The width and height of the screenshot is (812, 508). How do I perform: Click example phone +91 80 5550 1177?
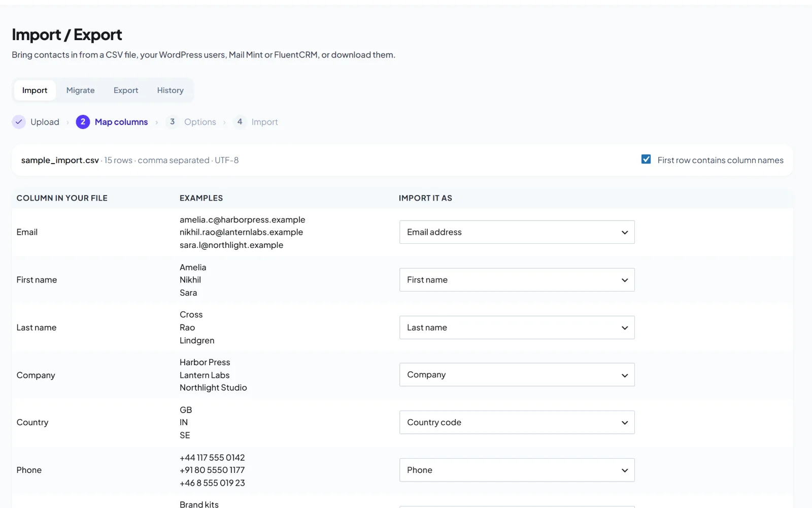coord(212,470)
